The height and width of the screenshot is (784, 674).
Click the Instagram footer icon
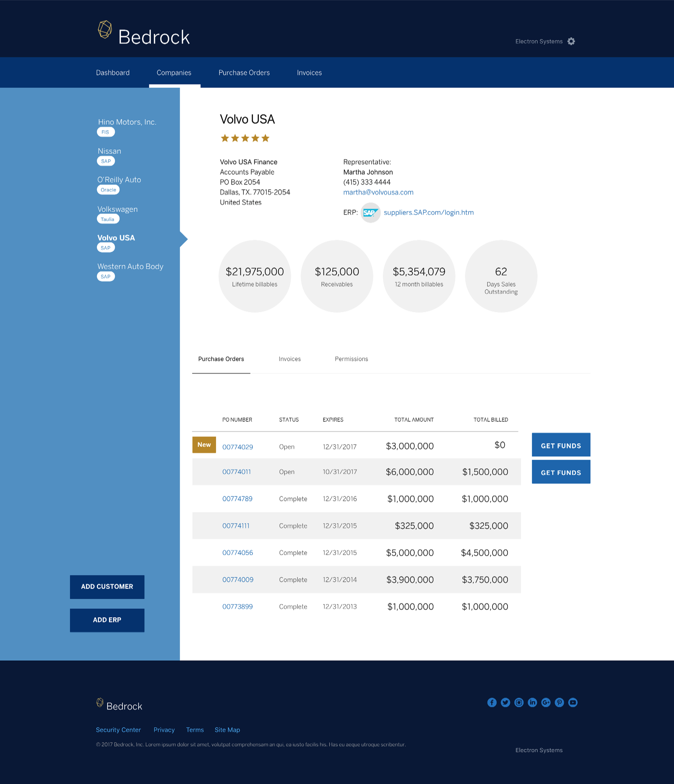pyautogui.click(x=519, y=702)
